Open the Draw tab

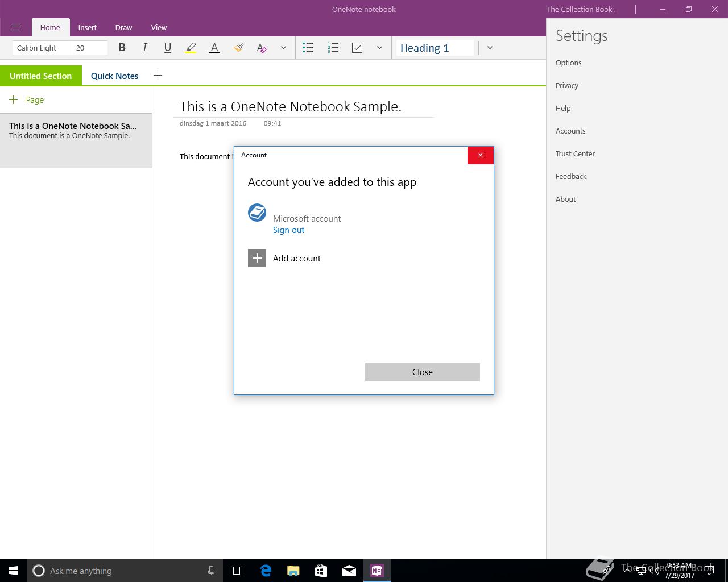click(x=123, y=27)
